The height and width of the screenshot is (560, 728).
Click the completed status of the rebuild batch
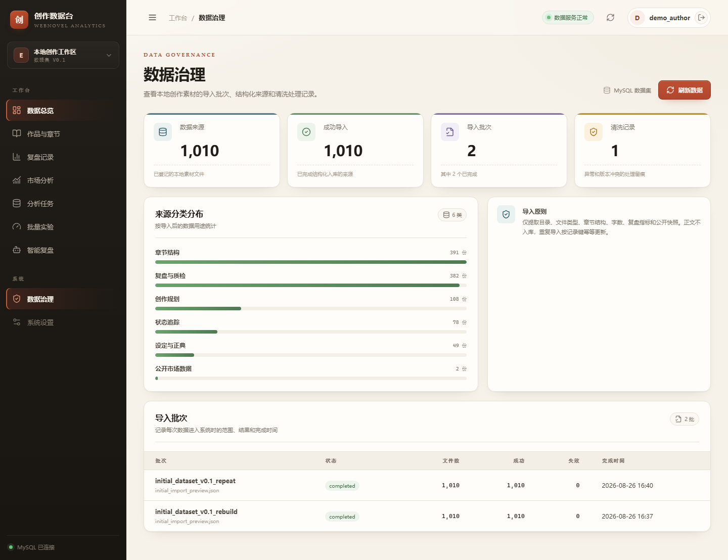click(x=342, y=517)
